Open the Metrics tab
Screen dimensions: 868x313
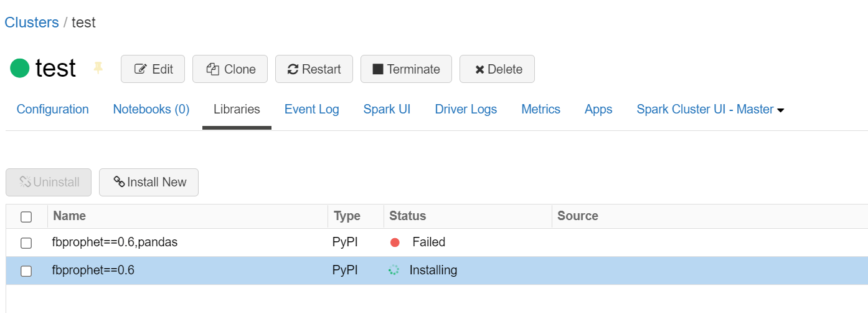(540, 109)
